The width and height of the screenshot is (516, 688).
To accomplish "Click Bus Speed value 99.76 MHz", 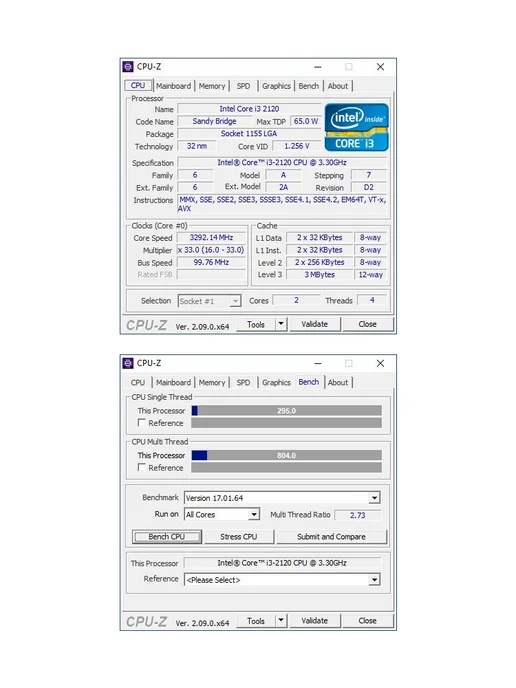I will 211,262.
